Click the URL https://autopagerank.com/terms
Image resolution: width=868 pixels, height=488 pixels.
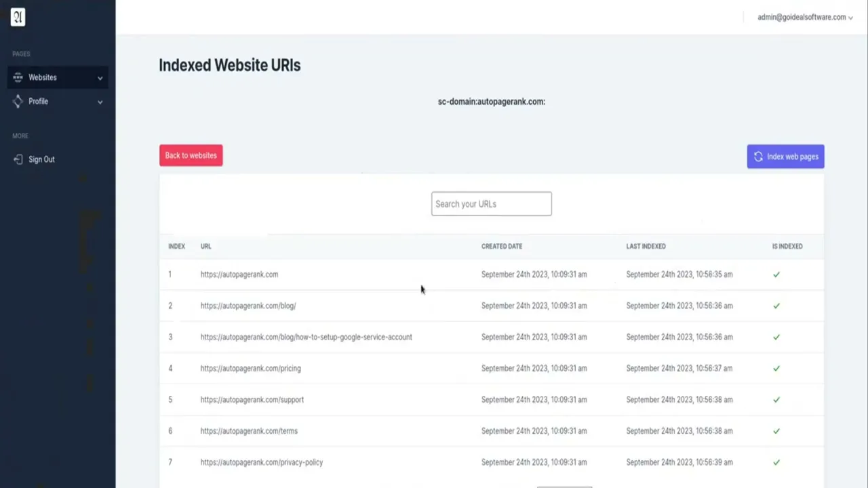(x=249, y=430)
